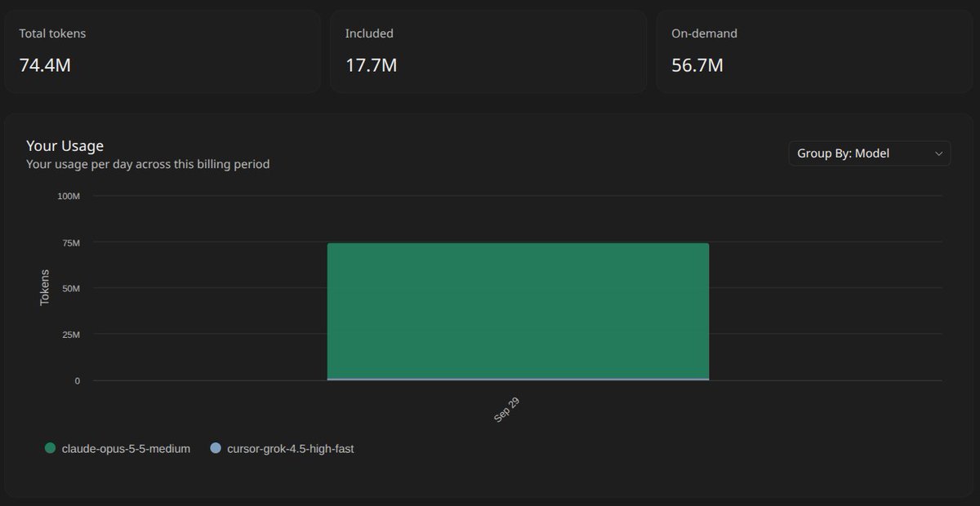Click the Tokens y-axis title
Screen dimensions: 980x506
45,287
